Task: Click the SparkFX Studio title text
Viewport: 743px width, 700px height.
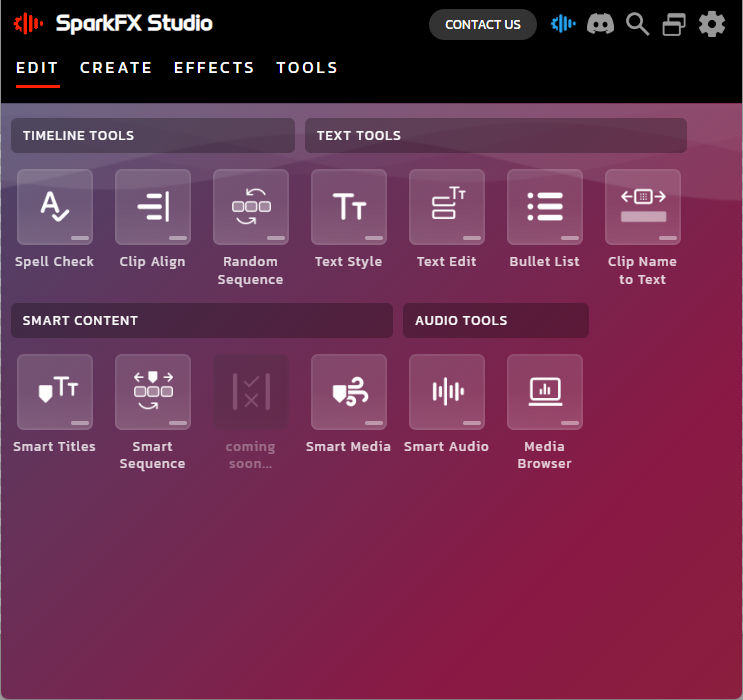Action: pos(134,23)
